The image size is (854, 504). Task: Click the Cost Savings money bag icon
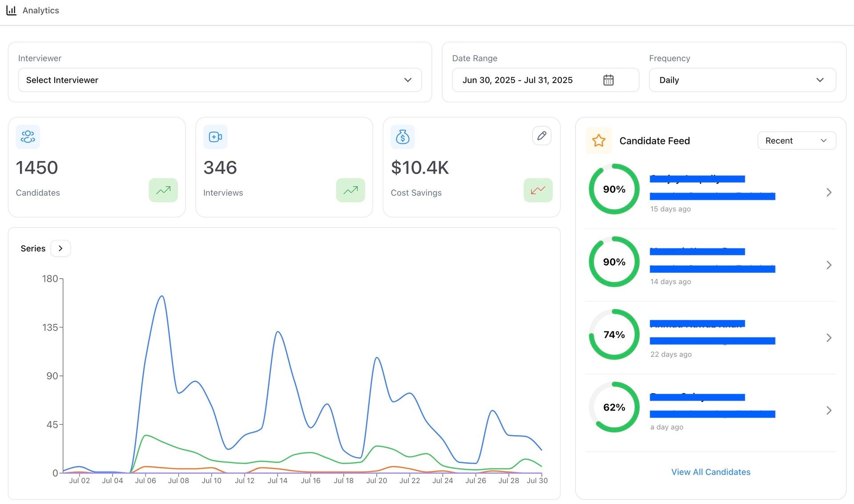pos(403,136)
